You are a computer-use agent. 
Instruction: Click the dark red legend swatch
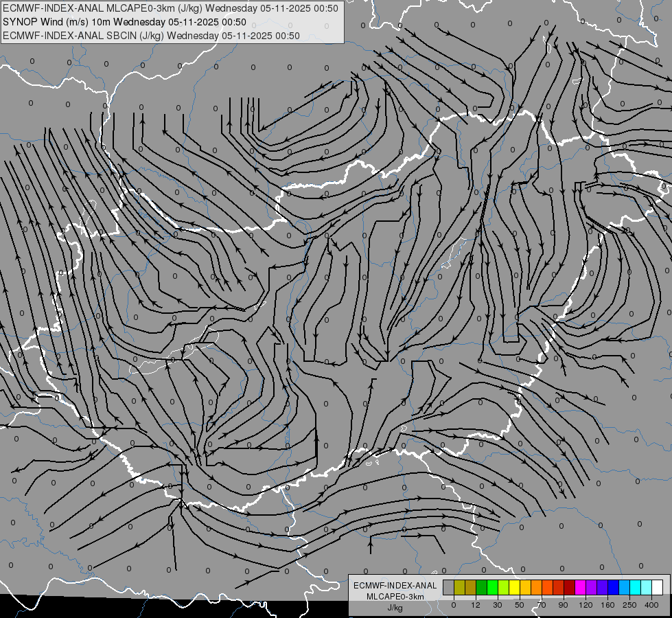click(569, 587)
